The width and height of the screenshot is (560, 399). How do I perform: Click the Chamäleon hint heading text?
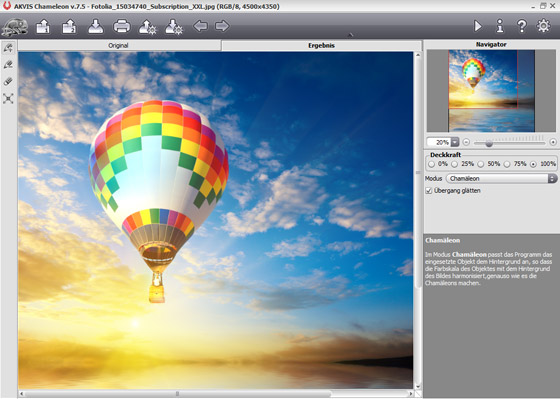pyautogui.click(x=443, y=240)
